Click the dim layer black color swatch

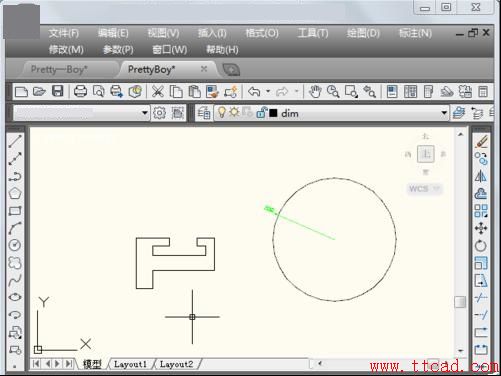(273, 113)
